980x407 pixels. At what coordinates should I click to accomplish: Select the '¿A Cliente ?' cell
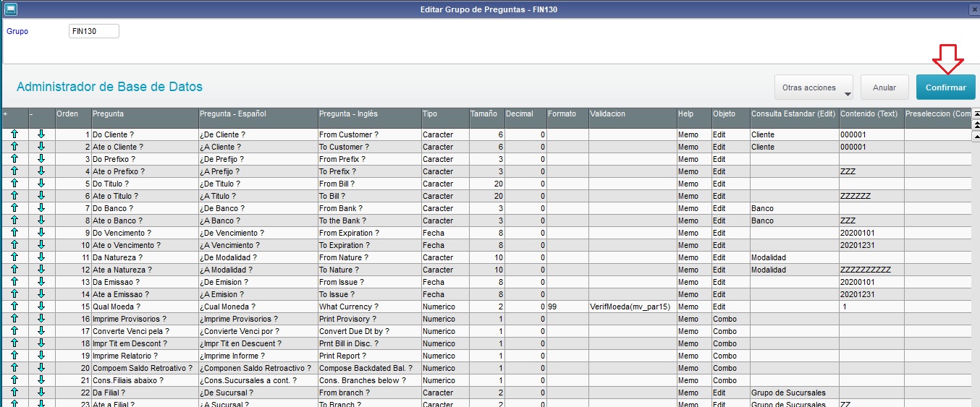[x=258, y=147]
